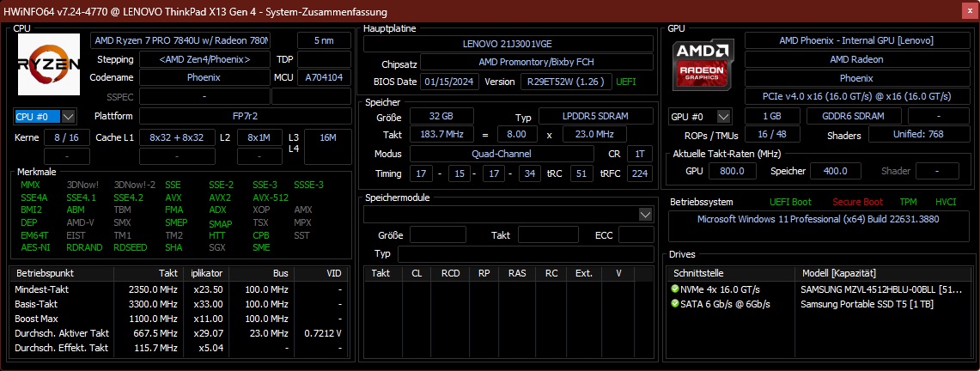Click the 5 nm process field

point(324,40)
